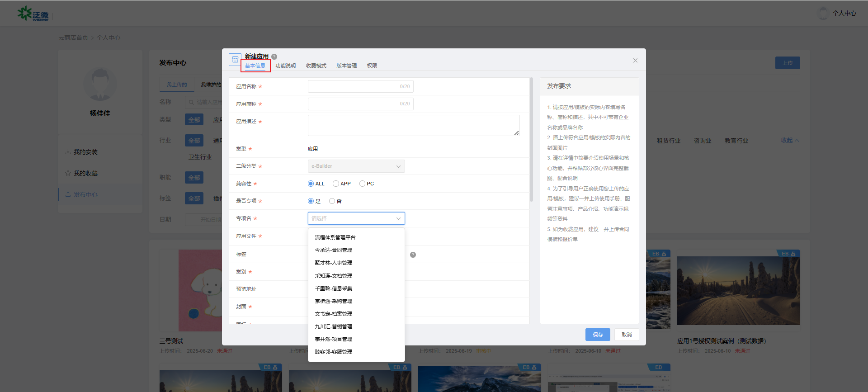The height and width of the screenshot is (392, 868).
Task: Switch to the 我上传的 tab
Action: coord(176,85)
